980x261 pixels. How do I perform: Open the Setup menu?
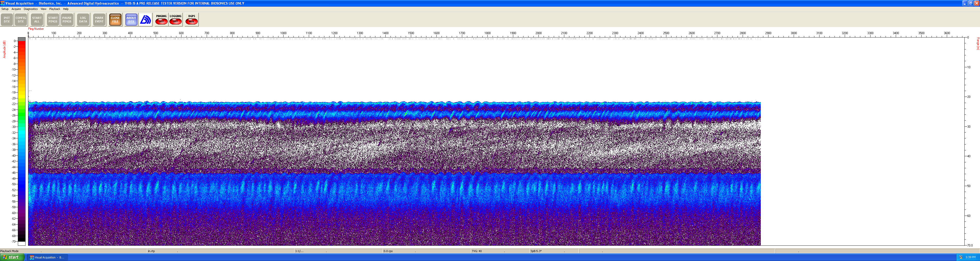[5, 9]
